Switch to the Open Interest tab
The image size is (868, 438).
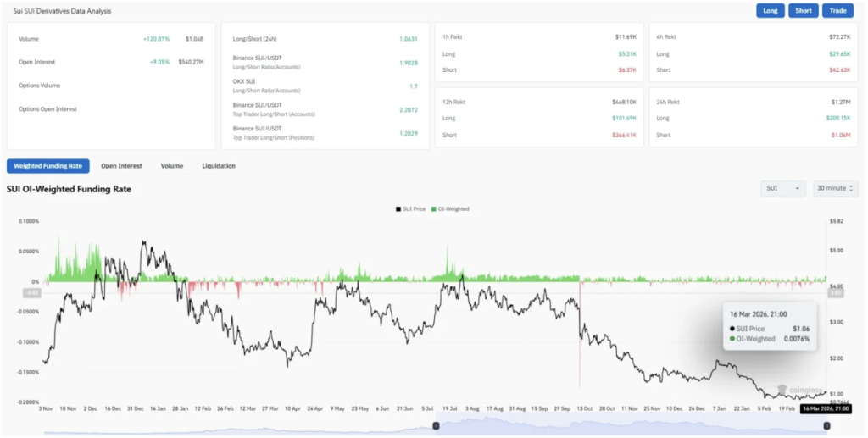pyautogui.click(x=121, y=166)
